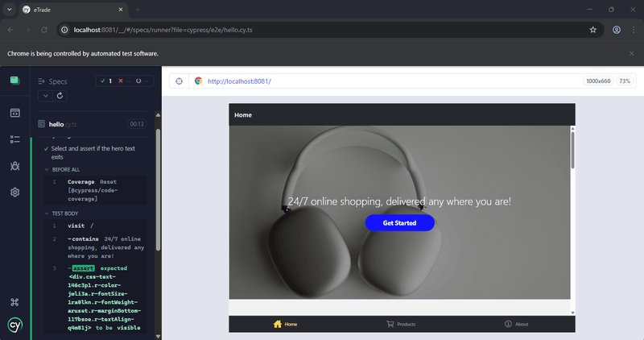Click the Cypress logo at sidebar bottom
This screenshot has height=340, width=644.
(14, 325)
